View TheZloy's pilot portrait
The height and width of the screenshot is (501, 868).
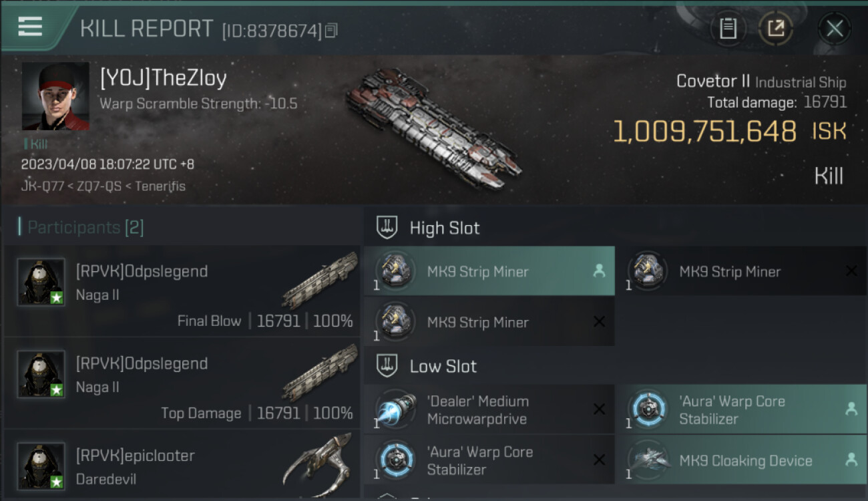point(55,96)
